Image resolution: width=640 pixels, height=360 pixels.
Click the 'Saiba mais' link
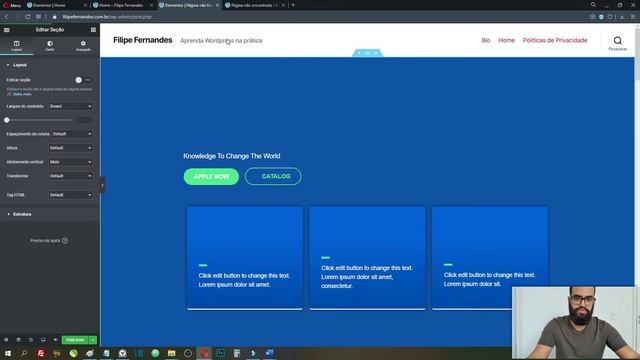(22, 94)
